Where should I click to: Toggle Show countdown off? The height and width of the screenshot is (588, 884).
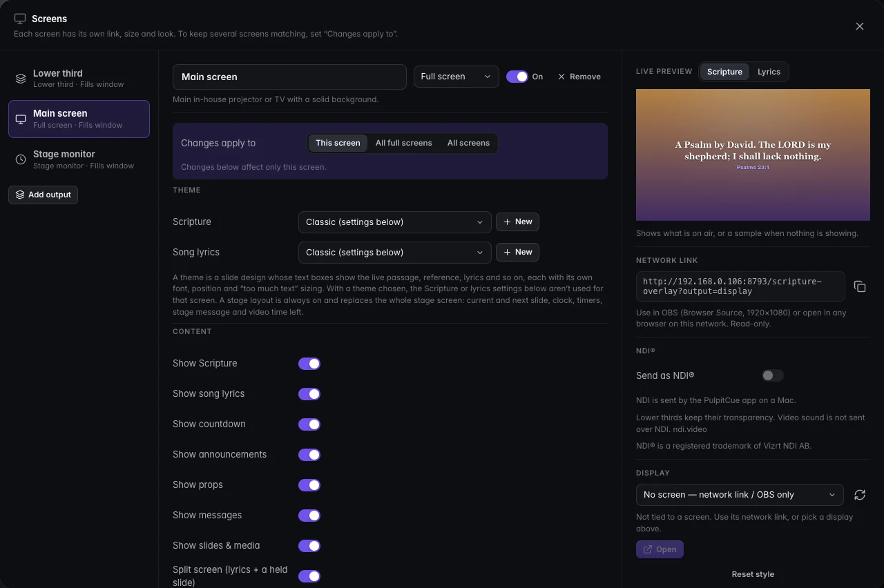point(309,424)
